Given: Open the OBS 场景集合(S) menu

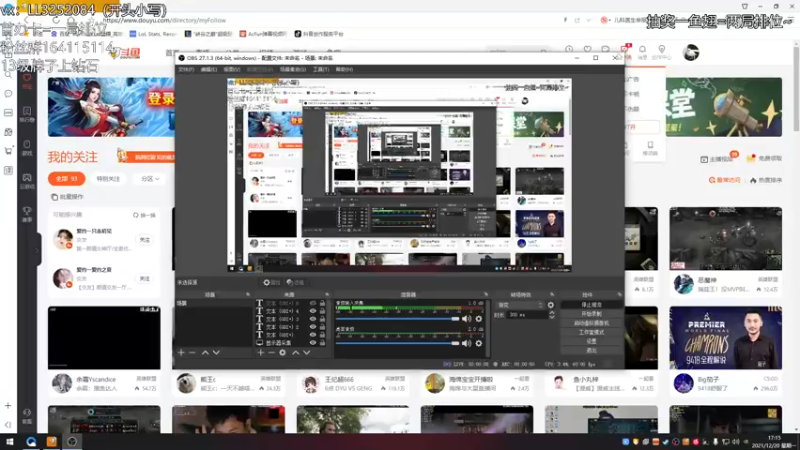Looking at the screenshot, I should (293, 69).
